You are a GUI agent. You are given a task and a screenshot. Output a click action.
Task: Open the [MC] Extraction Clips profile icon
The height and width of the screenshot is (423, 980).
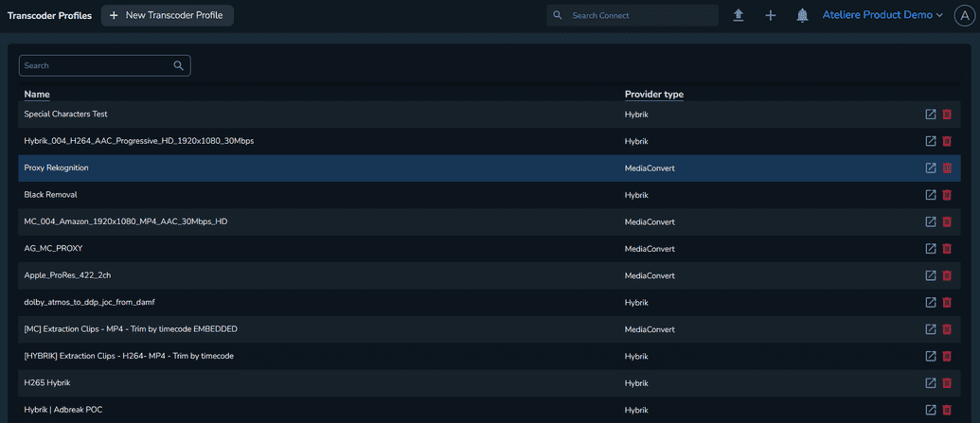[931, 329]
